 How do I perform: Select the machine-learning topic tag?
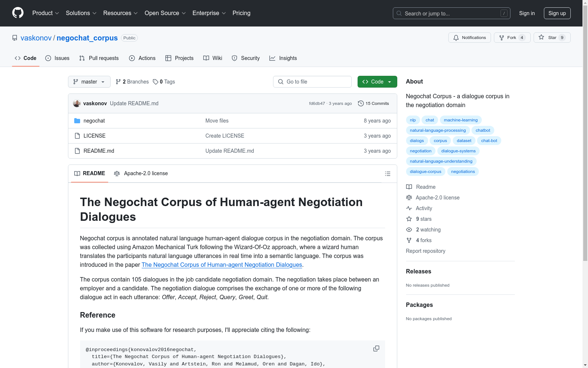(x=461, y=120)
